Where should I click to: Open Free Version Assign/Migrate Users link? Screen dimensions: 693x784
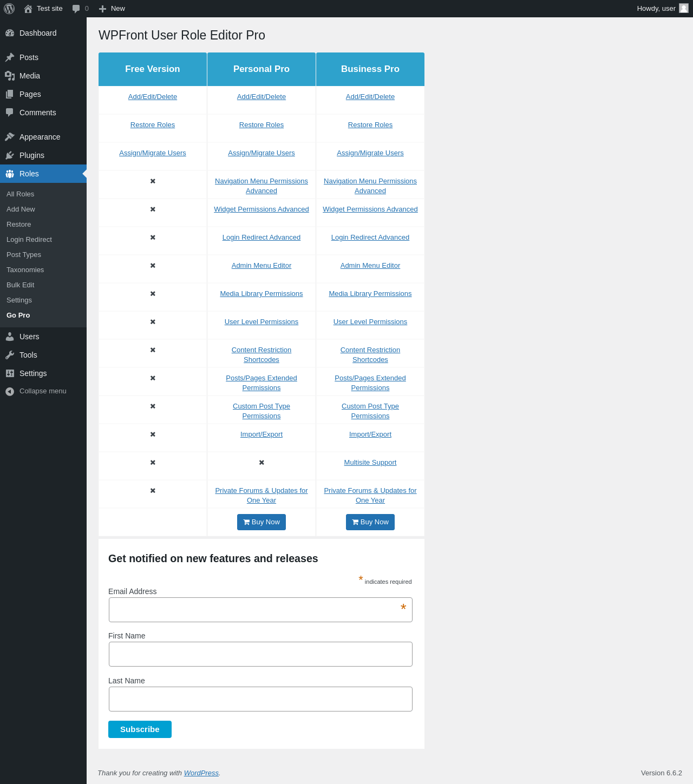click(x=153, y=153)
